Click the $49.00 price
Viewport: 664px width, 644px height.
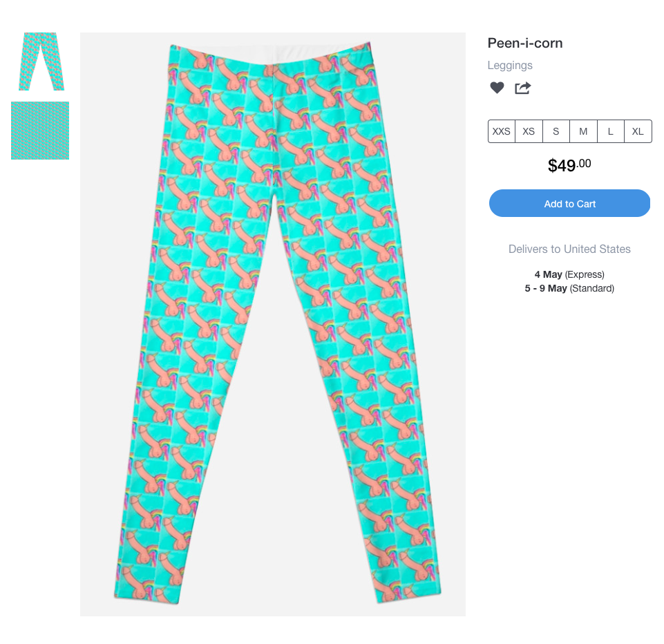[569, 165]
